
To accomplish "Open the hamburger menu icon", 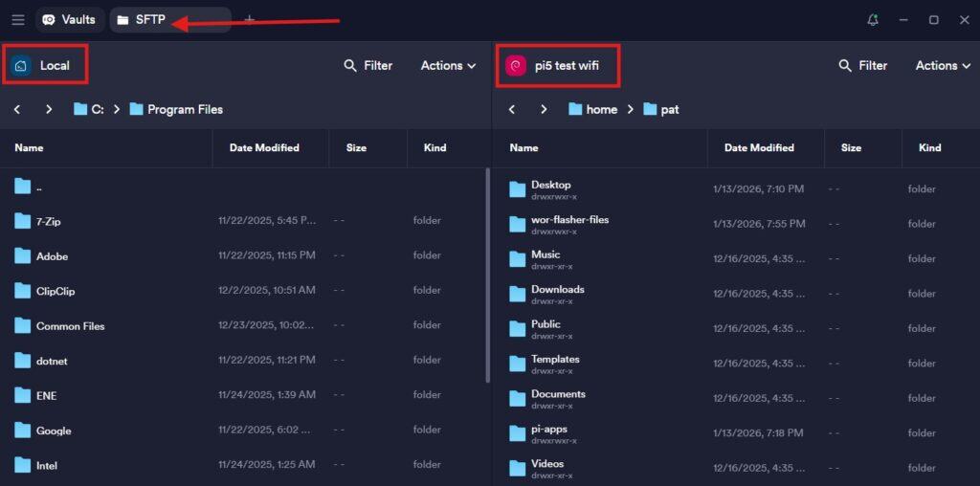I will pyautogui.click(x=18, y=19).
